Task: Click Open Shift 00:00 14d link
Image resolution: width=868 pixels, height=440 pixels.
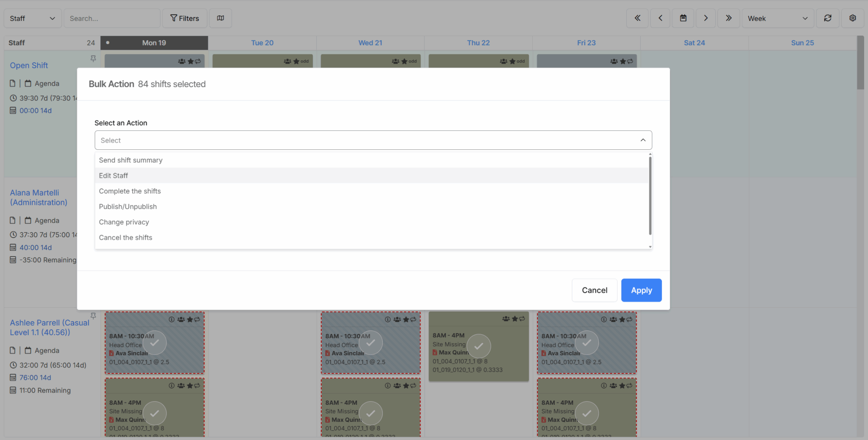Action: pyautogui.click(x=36, y=110)
